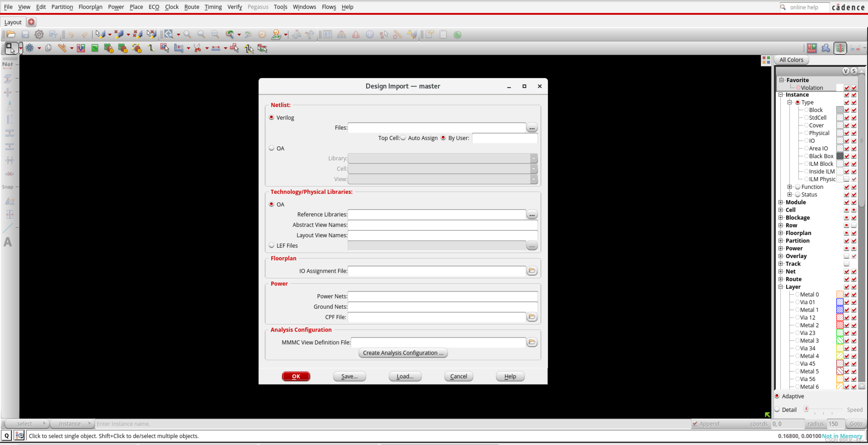Click the redo arrow icon
The image size is (868, 445).
[85, 34]
